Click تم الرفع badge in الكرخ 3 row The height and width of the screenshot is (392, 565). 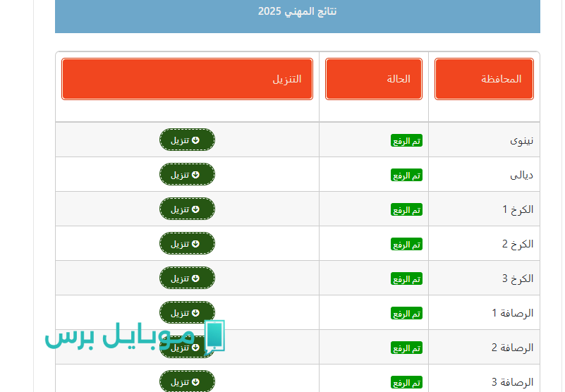(406, 279)
